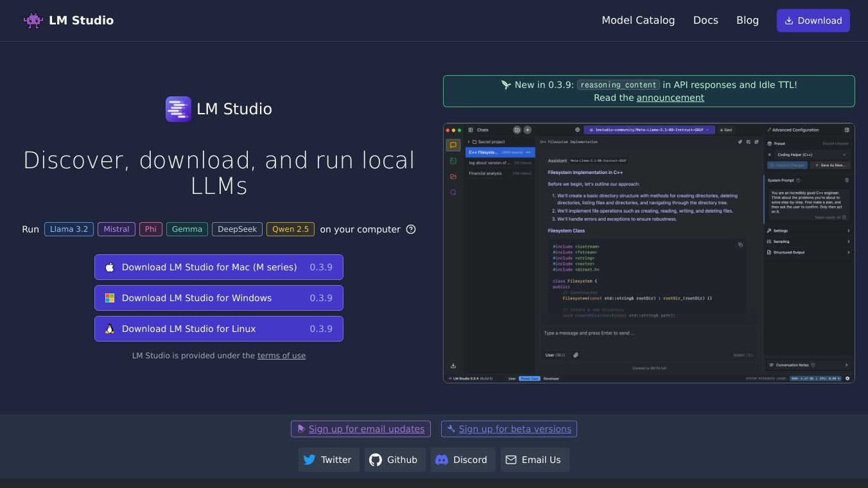Click the LM Studio app screenshot preview
The width and height of the screenshot is (868, 488).
pos(648,253)
